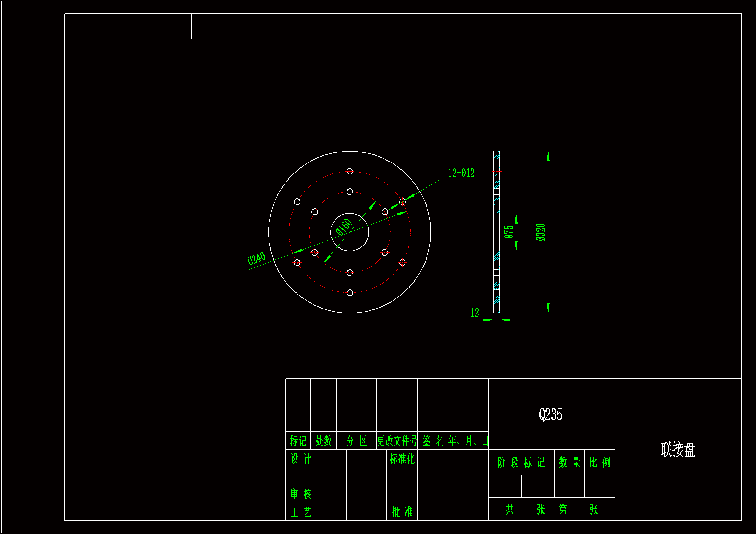Click the Ø320 vertical dimension text
Image resolution: width=756 pixels, height=534 pixels.
tap(540, 232)
